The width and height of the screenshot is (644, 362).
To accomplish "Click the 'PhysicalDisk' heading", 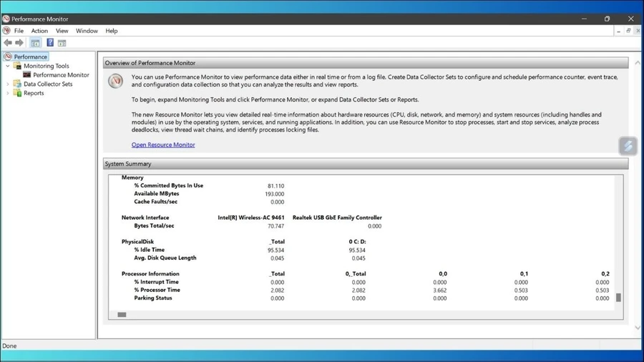I will (x=137, y=242).
